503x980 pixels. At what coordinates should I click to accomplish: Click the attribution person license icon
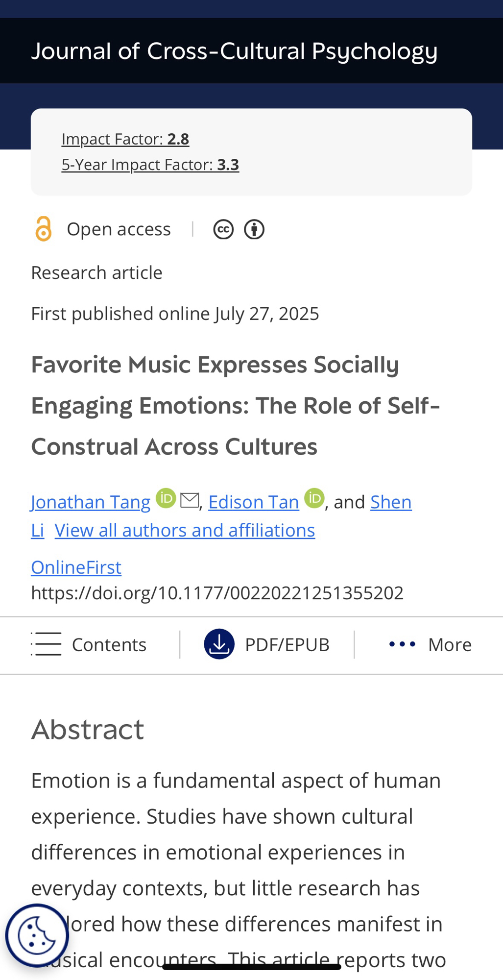click(x=254, y=229)
